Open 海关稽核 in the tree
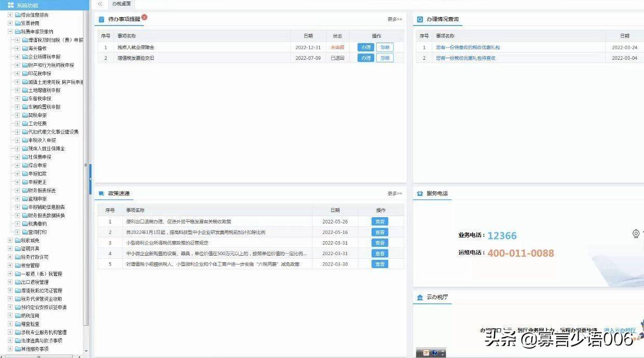The height and width of the screenshot is (358, 644). (x=38, y=48)
